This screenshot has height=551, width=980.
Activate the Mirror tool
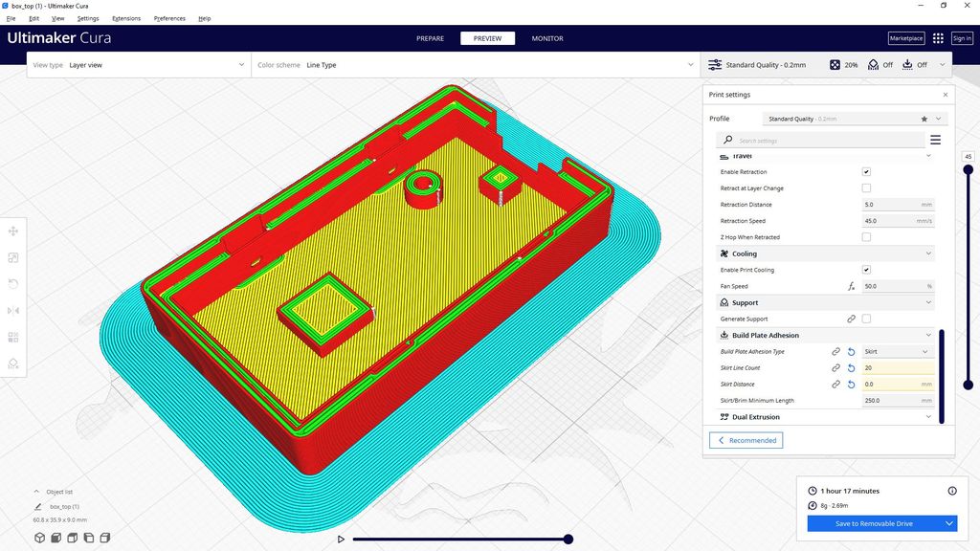13,310
